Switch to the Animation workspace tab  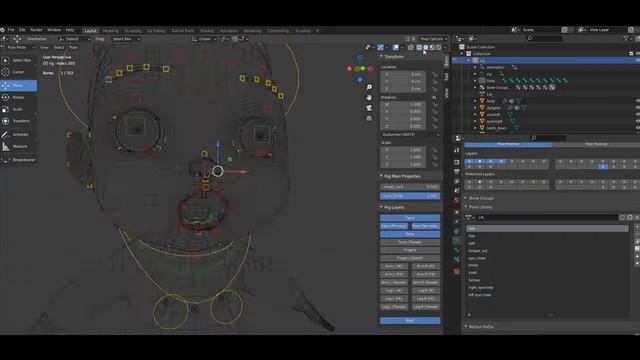coord(229,31)
